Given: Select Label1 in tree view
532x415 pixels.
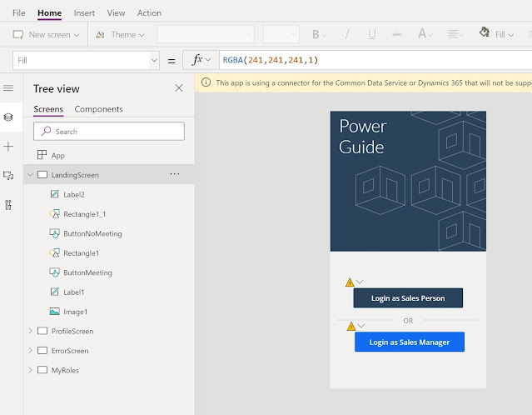Looking at the screenshot, I should click(109, 292).
